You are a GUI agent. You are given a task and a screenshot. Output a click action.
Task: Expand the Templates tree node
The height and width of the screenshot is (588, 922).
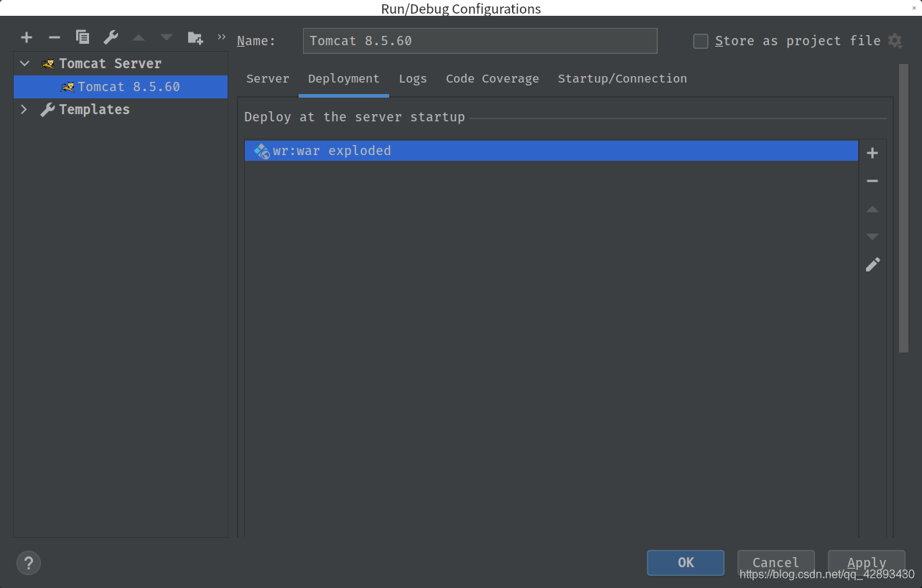point(24,109)
